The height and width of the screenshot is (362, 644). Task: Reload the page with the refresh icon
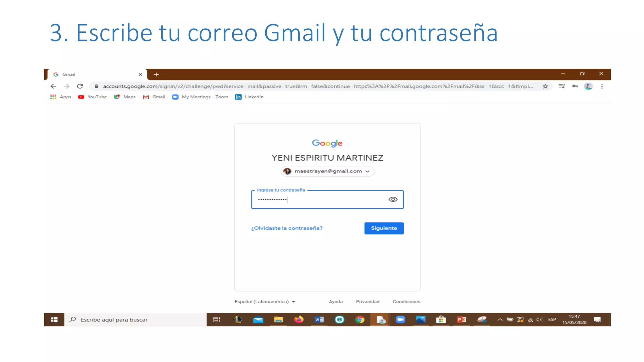coord(80,86)
